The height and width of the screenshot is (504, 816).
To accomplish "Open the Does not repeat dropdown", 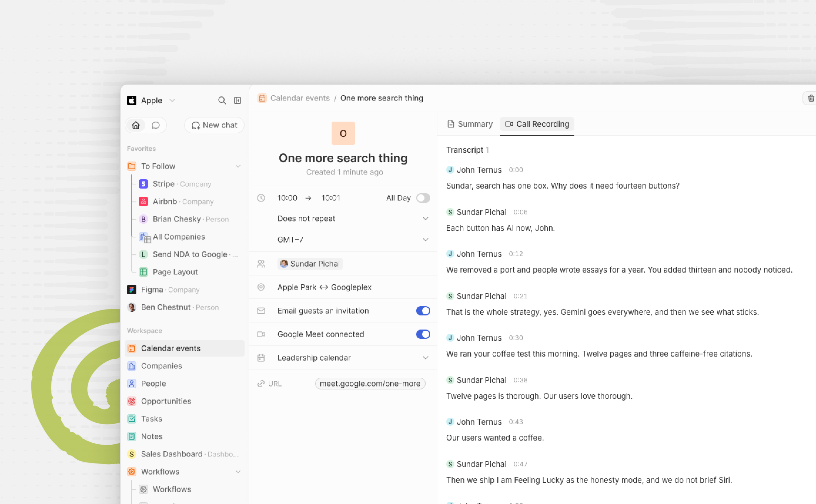I will pyautogui.click(x=353, y=218).
